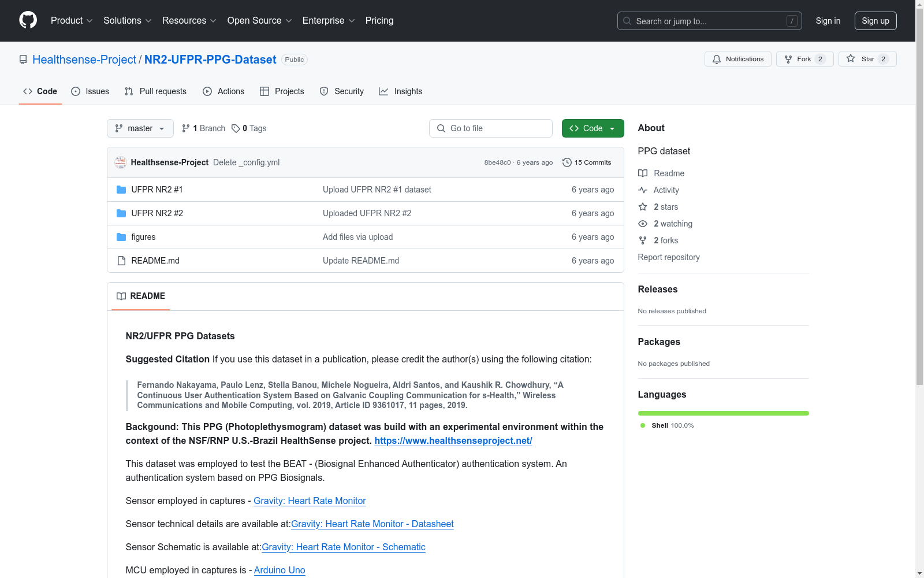Image resolution: width=924 pixels, height=578 pixels.
Task: Open the Add files via upload commit
Action: pyautogui.click(x=358, y=237)
